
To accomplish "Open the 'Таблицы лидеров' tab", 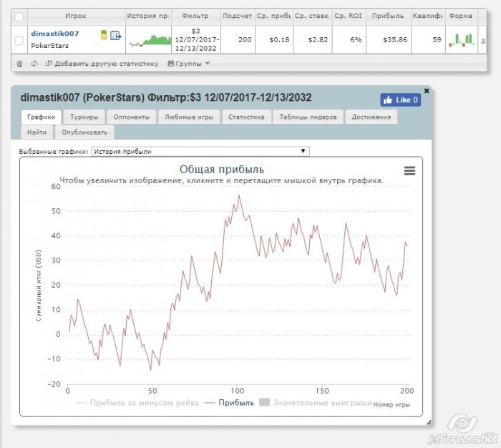I will click(308, 117).
